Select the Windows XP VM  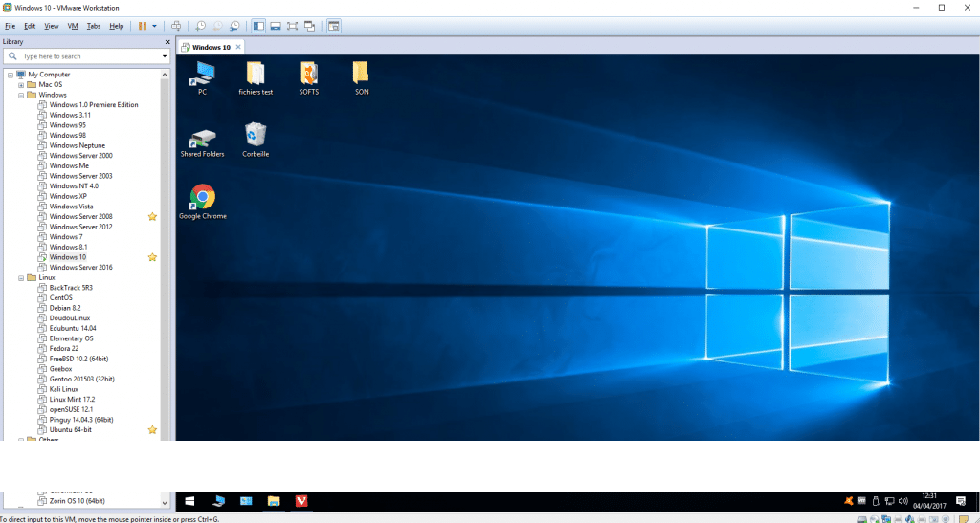62,197
